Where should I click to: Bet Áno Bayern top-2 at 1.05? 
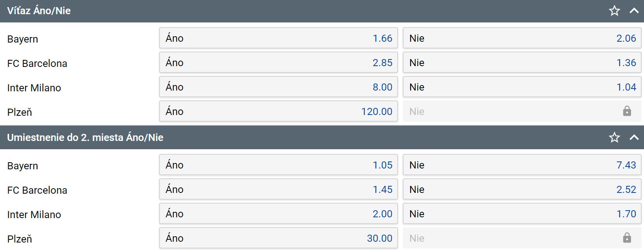[278, 165]
